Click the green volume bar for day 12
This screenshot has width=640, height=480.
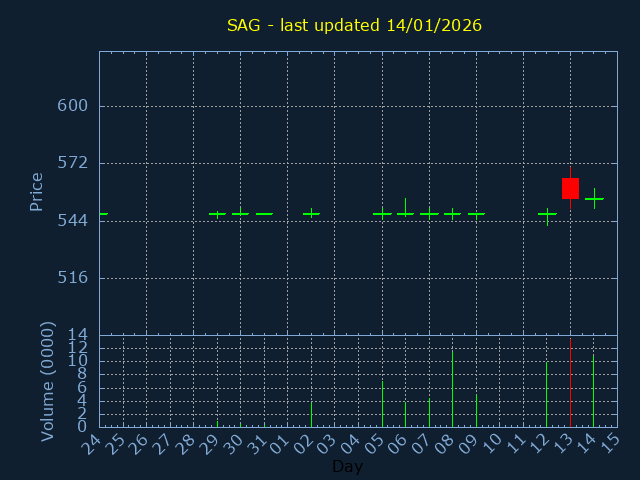pyautogui.click(x=546, y=395)
